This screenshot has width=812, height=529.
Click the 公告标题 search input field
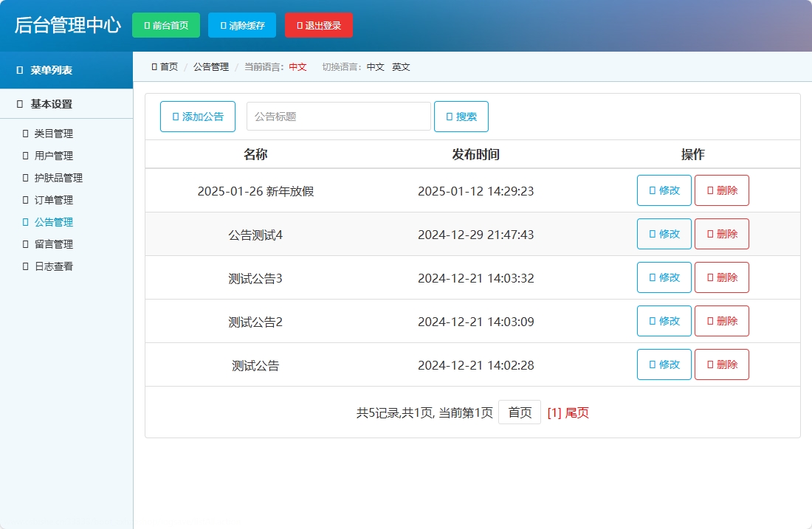pyautogui.click(x=338, y=116)
